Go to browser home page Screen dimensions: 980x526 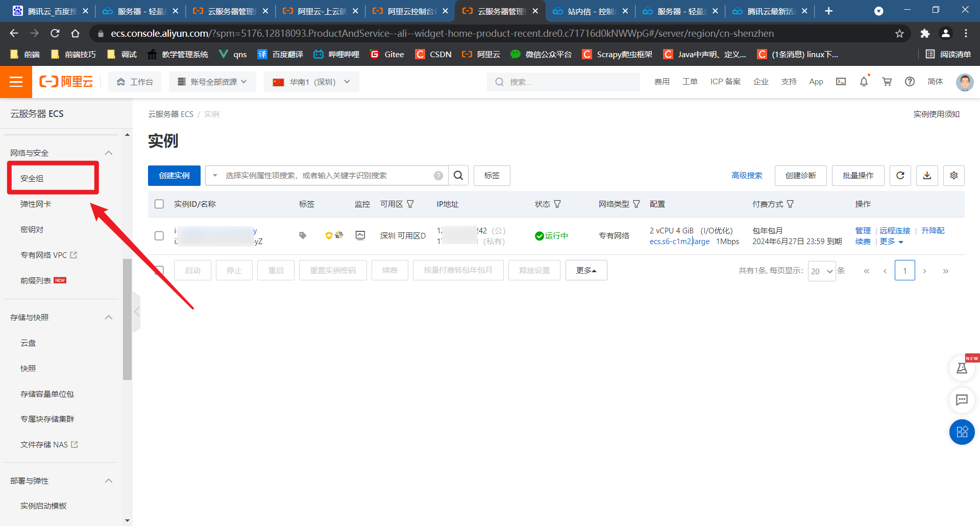pyautogui.click(x=76, y=33)
